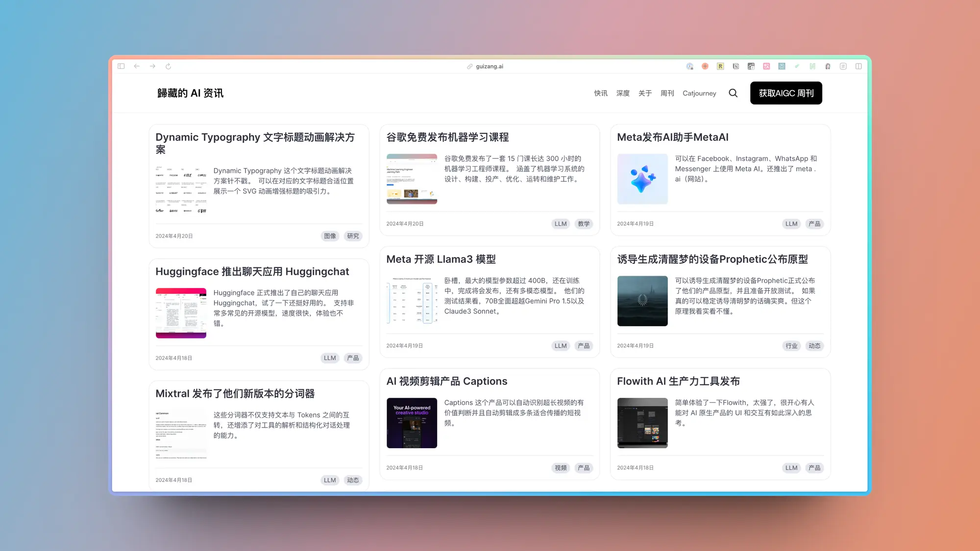980x551 pixels.
Task: Click the Captions creative studio thumbnail
Action: (412, 423)
